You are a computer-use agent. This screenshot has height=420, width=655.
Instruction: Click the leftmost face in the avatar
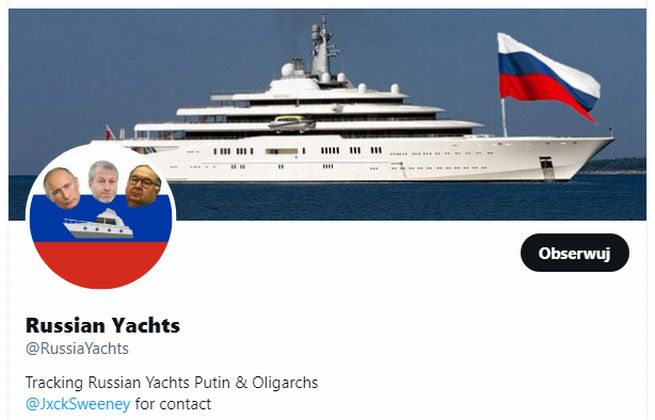[x=62, y=188]
